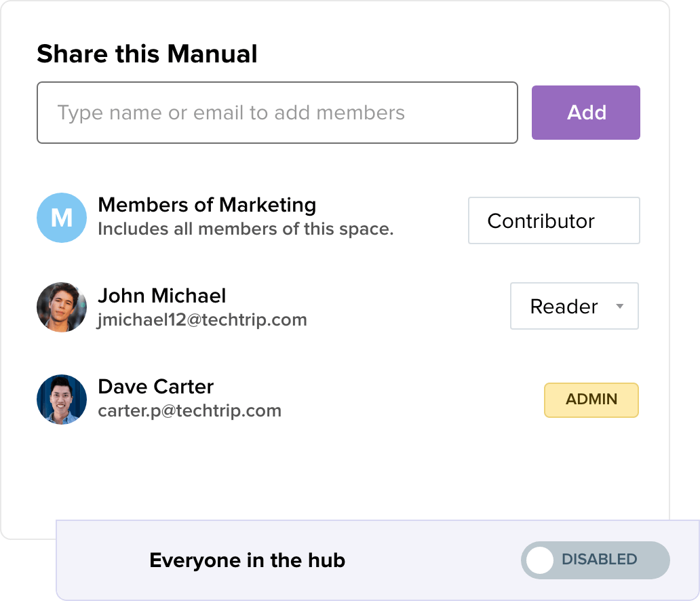Image resolution: width=700 pixels, height=601 pixels.
Task: Click John Michael's profile photo
Action: pyautogui.click(x=62, y=307)
